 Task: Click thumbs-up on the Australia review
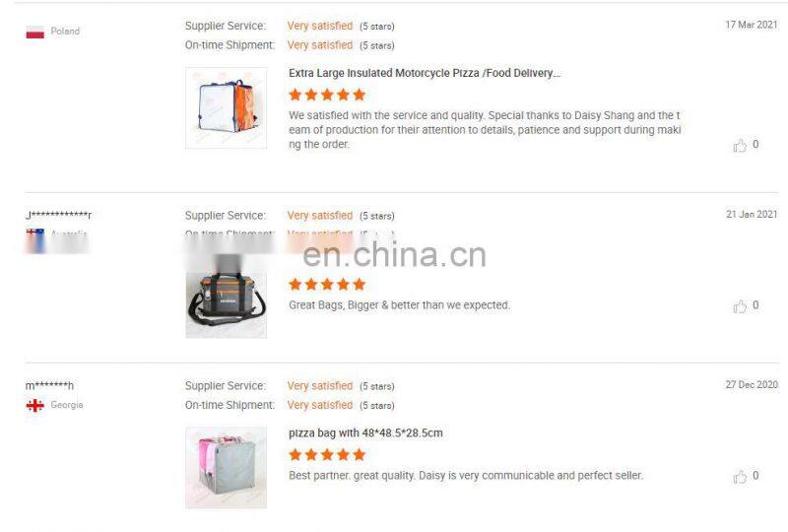click(x=740, y=305)
